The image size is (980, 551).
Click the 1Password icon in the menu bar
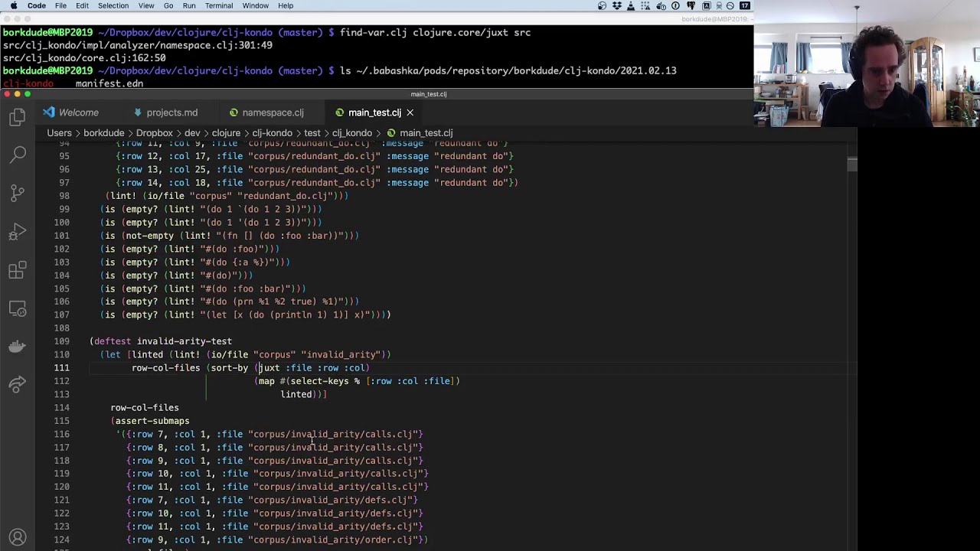(675, 6)
